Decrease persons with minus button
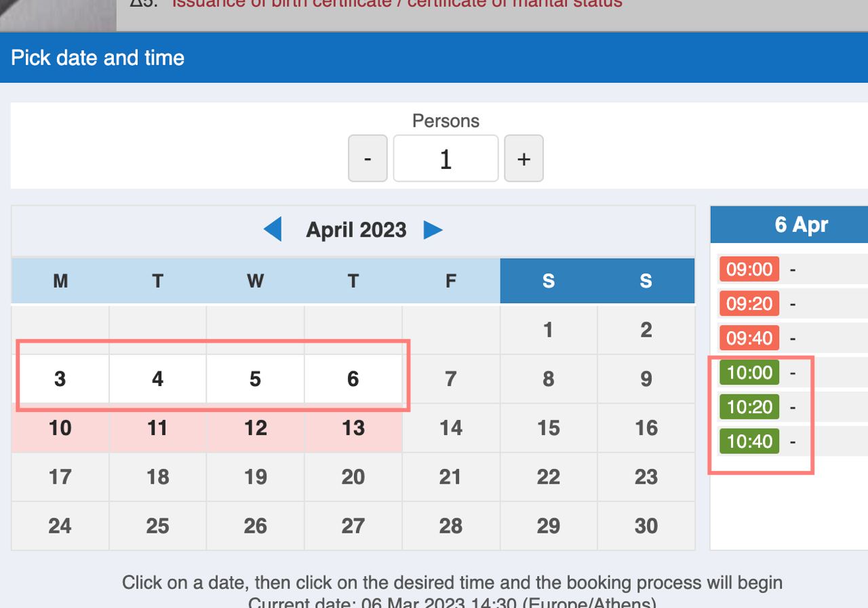 [368, 159]
